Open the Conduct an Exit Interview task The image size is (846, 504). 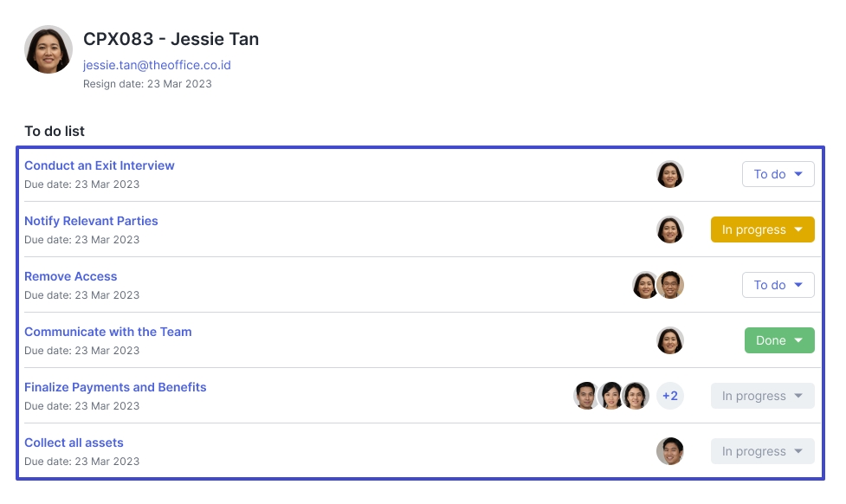point(100,165)
